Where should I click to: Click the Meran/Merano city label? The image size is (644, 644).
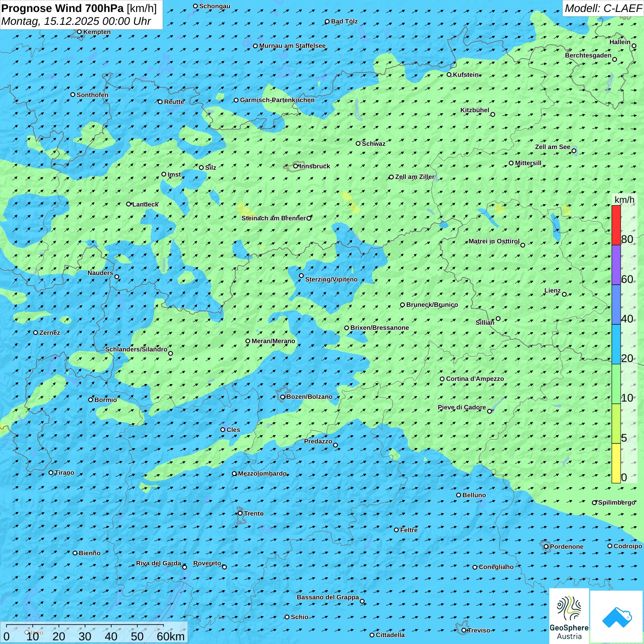point(273,341)
